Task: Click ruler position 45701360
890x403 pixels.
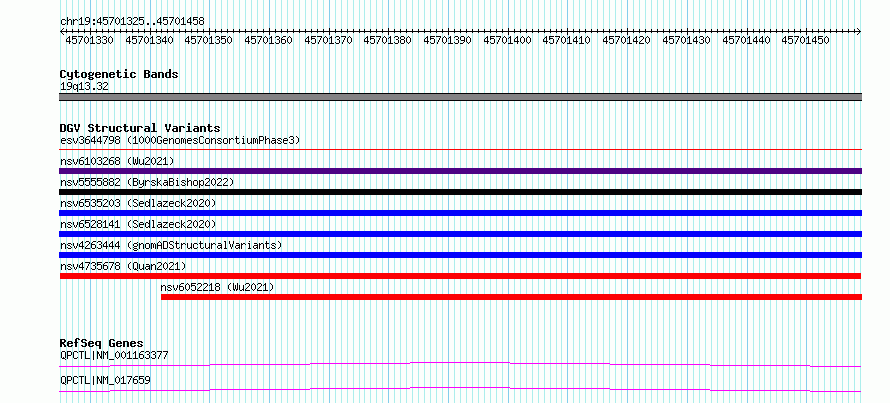Action: [x=268, y=40]
